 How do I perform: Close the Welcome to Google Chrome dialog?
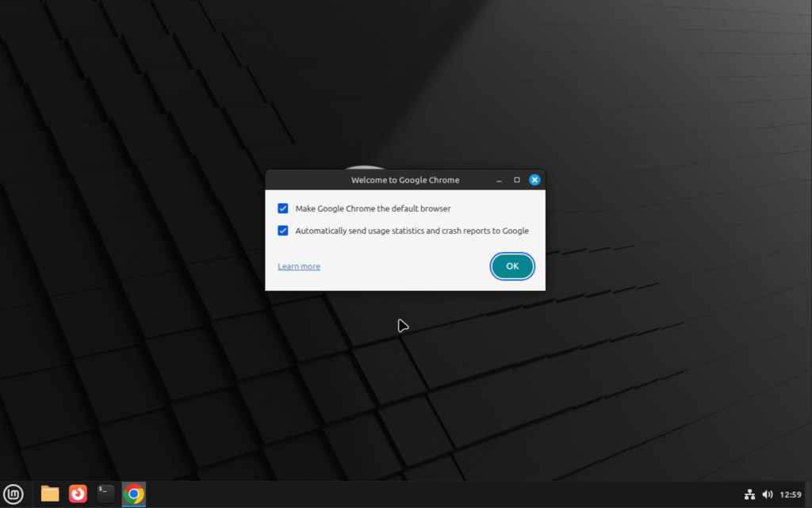click(534, 179)
